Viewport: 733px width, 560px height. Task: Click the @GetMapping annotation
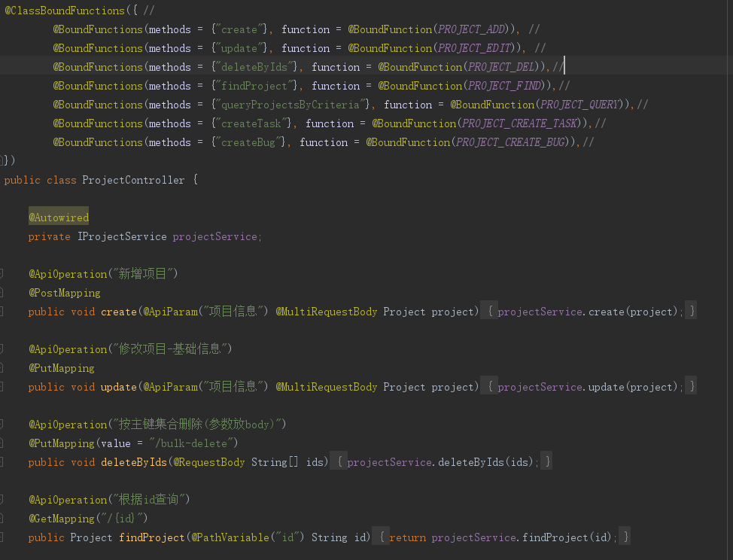pos(62,519)
